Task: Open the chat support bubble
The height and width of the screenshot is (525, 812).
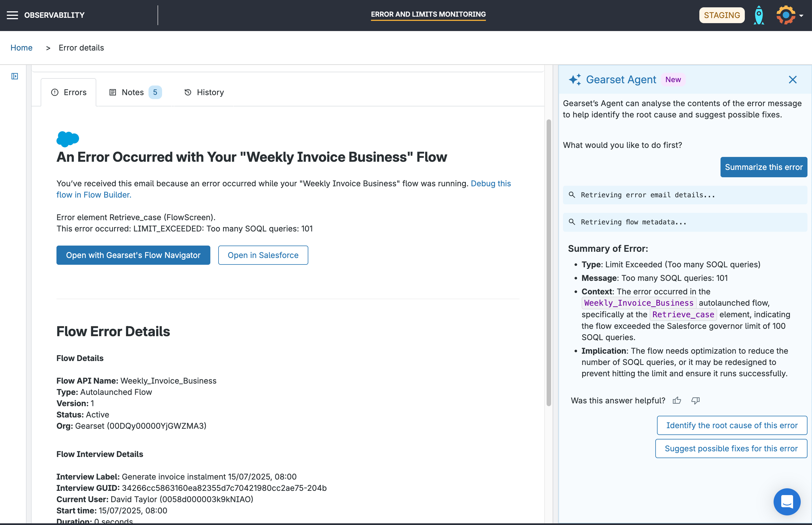Action: pyautogui.click(x=787, y=502)
